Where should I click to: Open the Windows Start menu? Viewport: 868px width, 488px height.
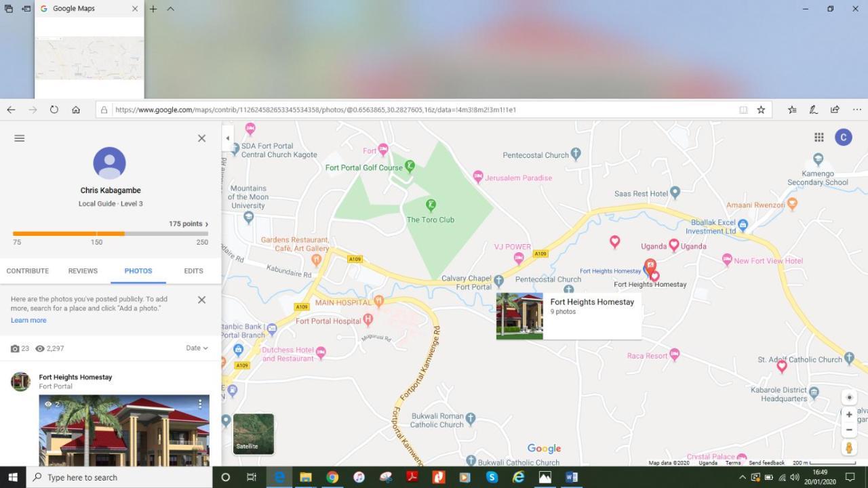(12, 477)
